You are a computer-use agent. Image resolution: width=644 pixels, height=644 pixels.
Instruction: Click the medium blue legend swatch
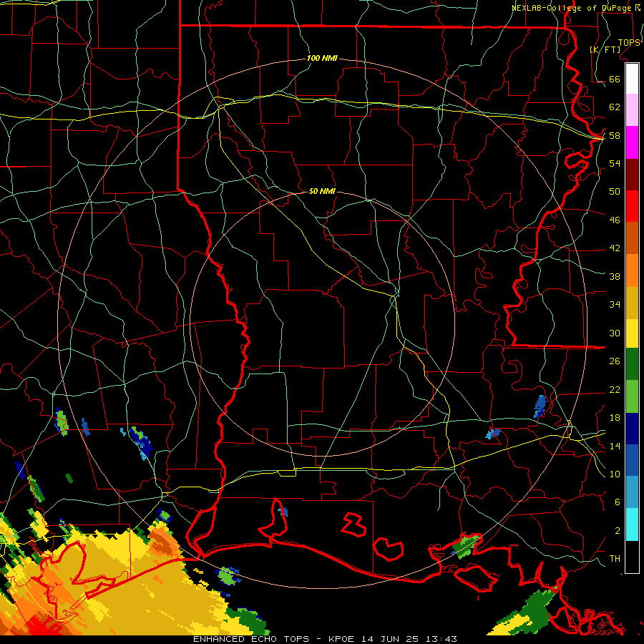click(x=632, y=460)
